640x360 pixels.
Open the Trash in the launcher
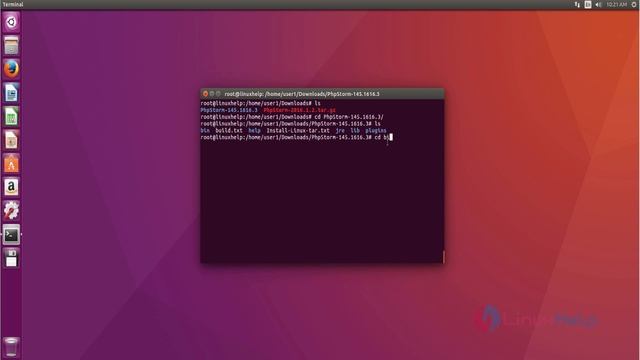pyautogui.click(x=11, y=347)
